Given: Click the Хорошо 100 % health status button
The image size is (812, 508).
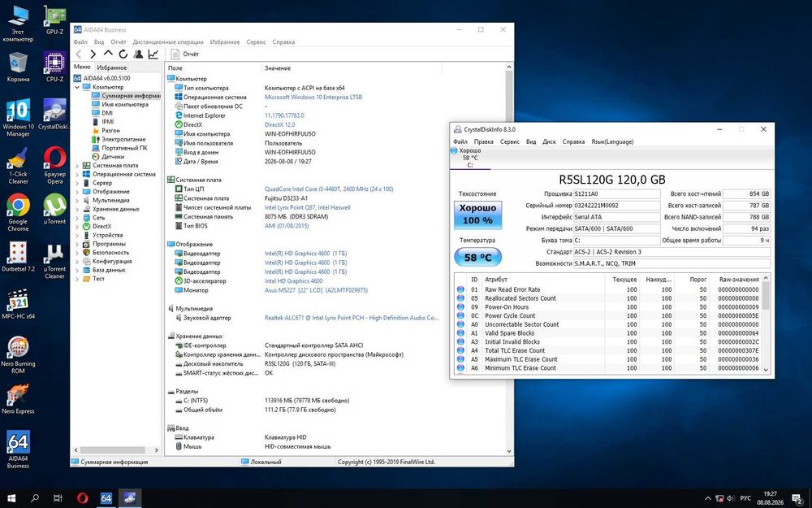Looking at the screenshot, I should tap(478, 215).
